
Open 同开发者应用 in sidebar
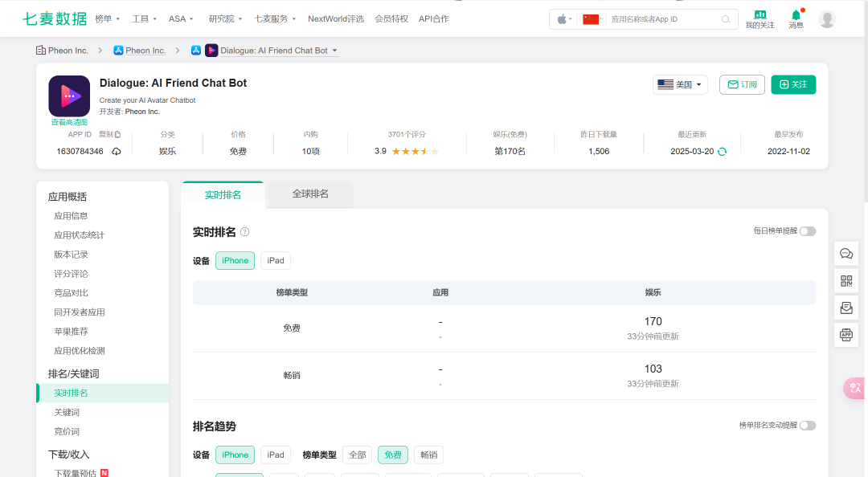coord(79,312)
